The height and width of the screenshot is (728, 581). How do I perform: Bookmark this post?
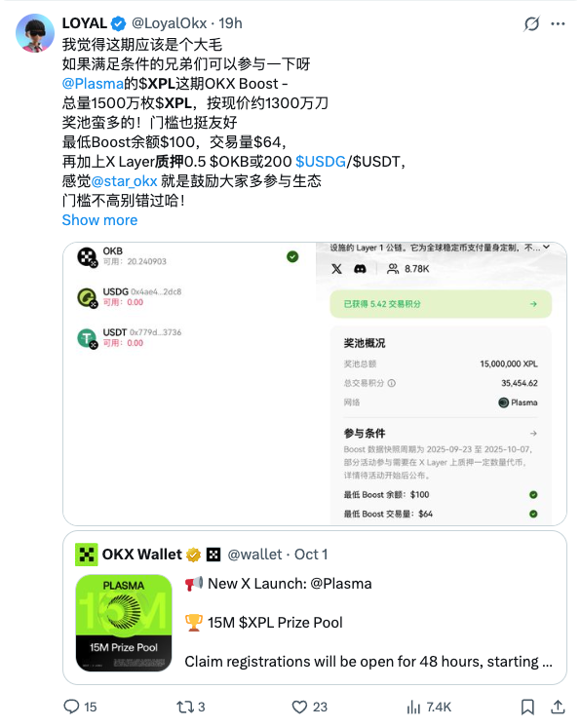tap(527, 707)
